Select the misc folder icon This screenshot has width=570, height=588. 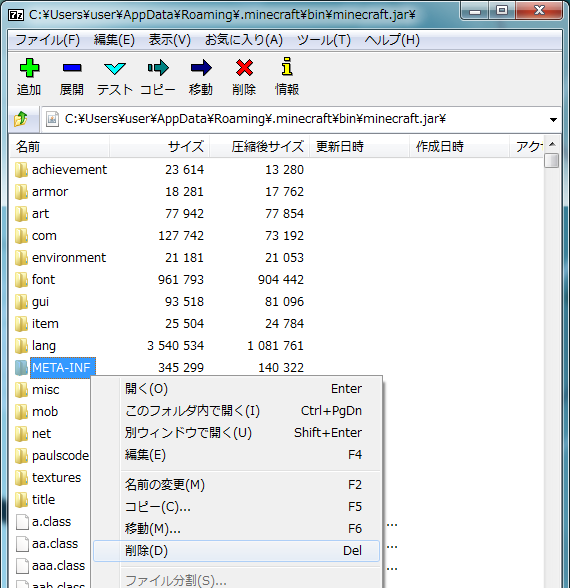pyautogui.click(x=21, y=390)
